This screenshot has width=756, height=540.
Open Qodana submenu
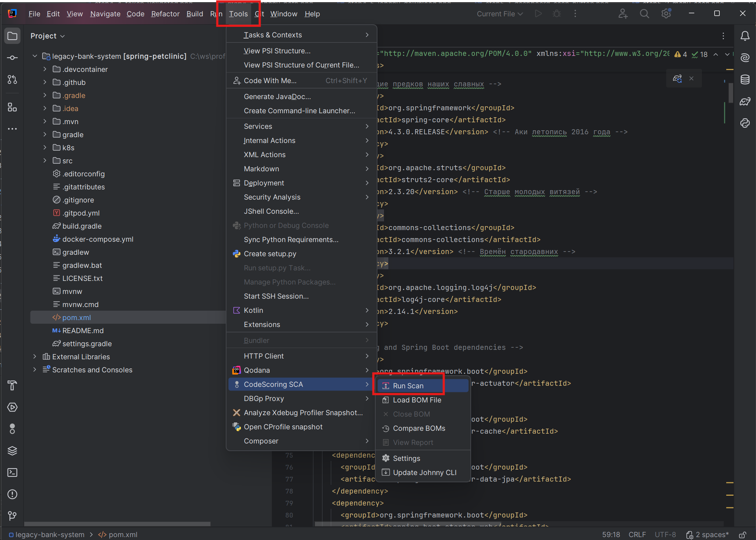(301, 370)
